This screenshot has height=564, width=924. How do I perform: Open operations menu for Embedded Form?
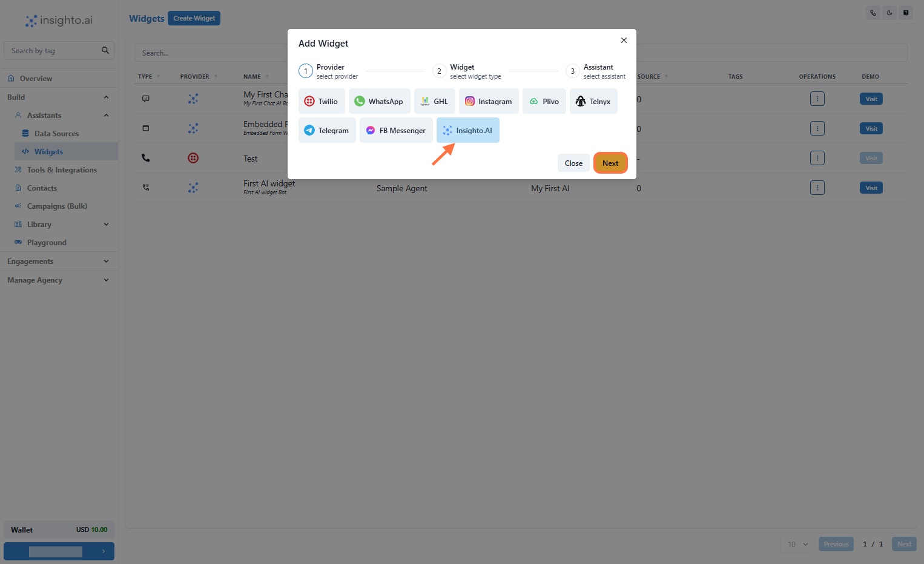click(817, 128)
